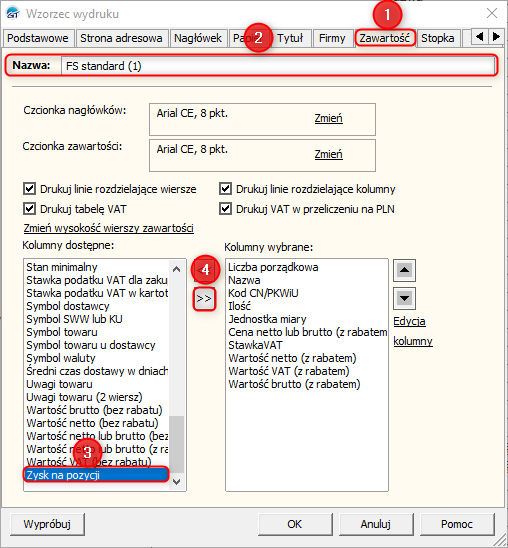
Task: Move selected column up with up arrow button
Action: pos(404,270)
